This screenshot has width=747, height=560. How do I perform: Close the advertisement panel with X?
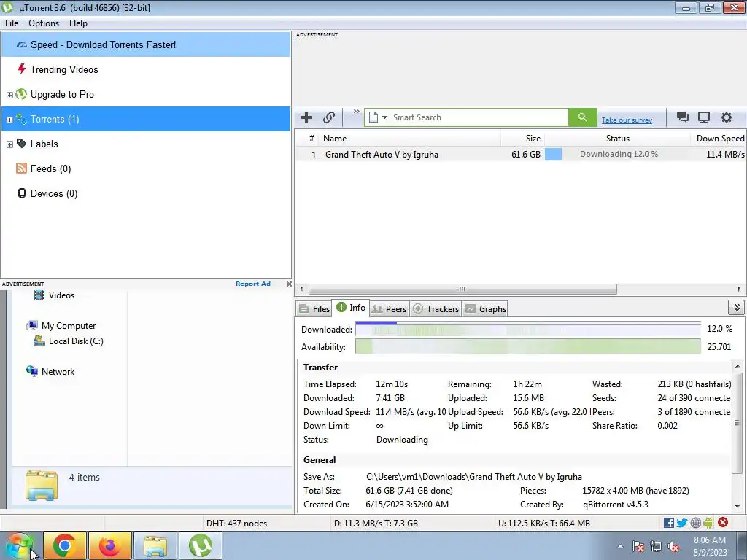click(289, 284)
